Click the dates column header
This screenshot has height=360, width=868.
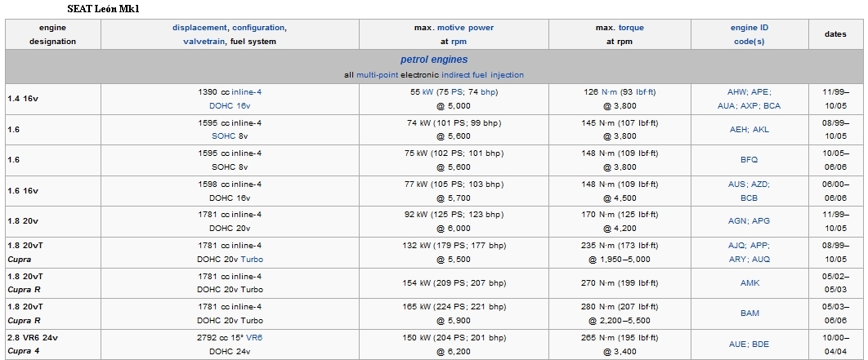835,34
